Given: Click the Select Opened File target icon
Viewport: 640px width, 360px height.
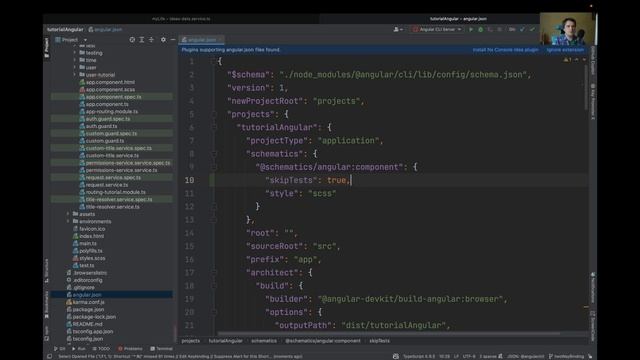Looking at the screenshot, I should (132, 40).
